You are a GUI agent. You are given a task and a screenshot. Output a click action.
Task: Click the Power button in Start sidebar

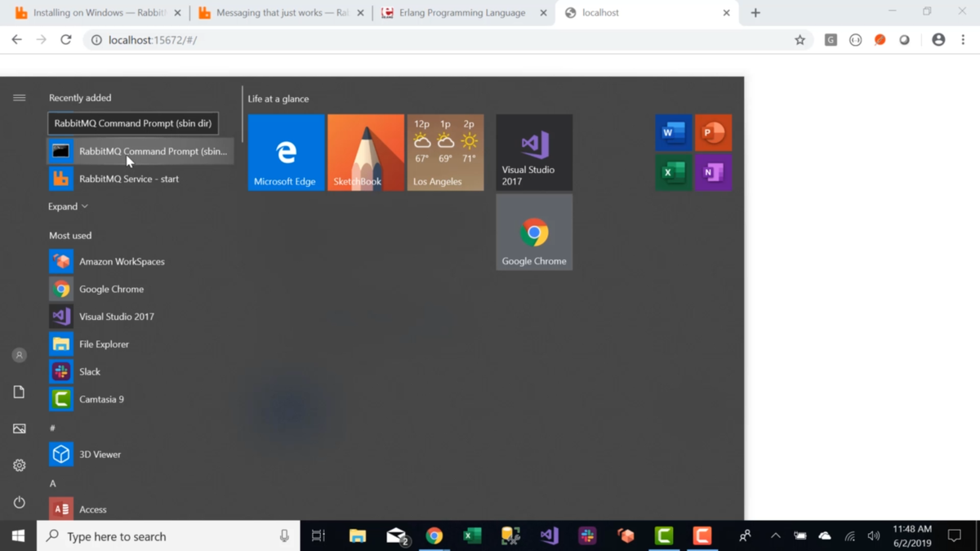click(x=19, y=502)
